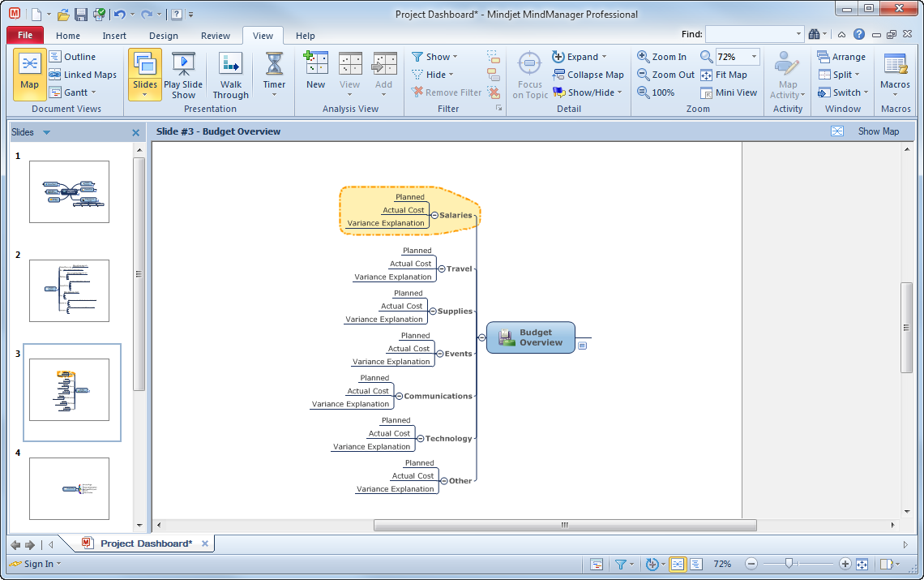Click Zoom Out
The height and width of the screenshot is (580, 924).
coord(666,75)
